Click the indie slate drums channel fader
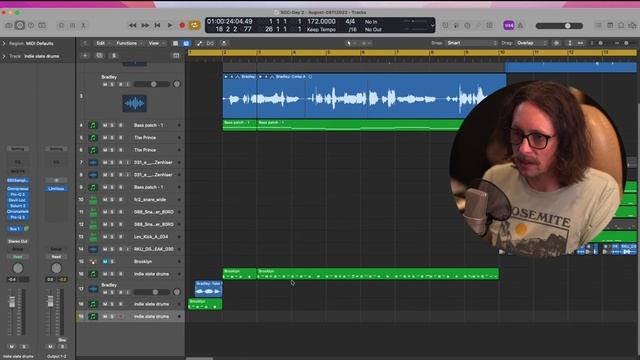Screen dimensions: 640x360 [x=12, y=302]
